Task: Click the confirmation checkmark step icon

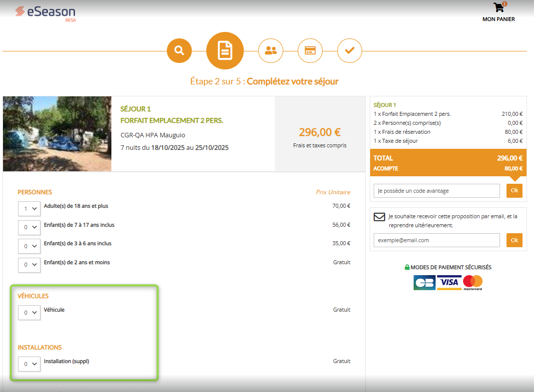Action: click(x=350, y=50)
